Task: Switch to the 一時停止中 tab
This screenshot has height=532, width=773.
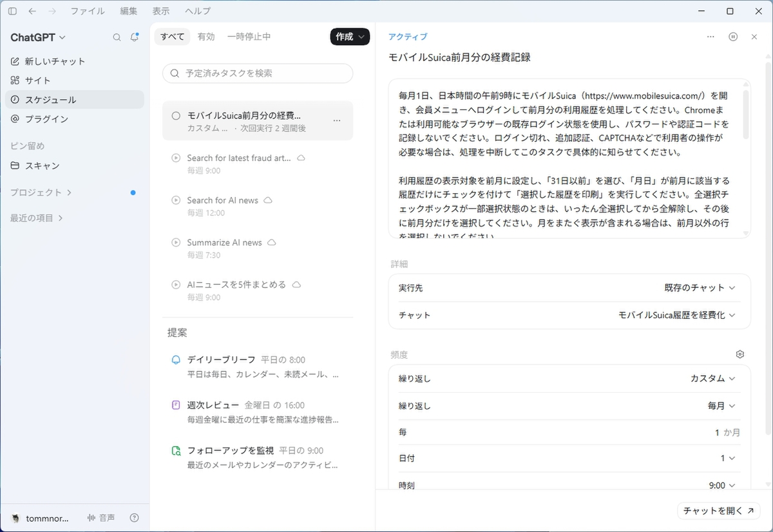Action: [249, 37]
